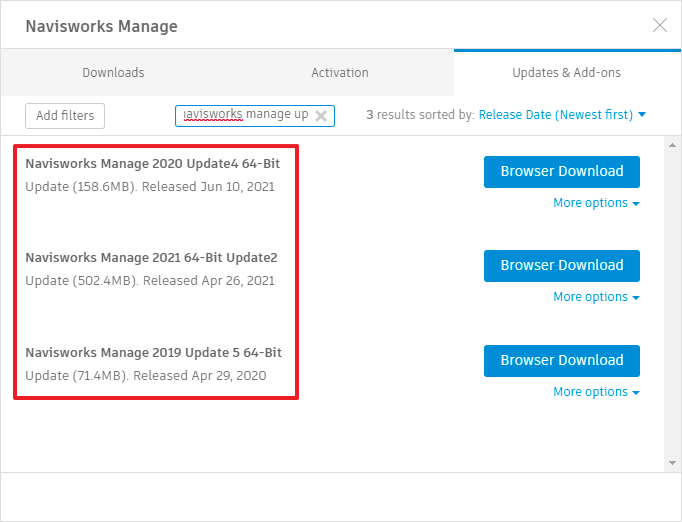Open the Release Date (Newest first) sort dropdown
The height and width of the screenshot is (522, 682).
click(562, 114)
